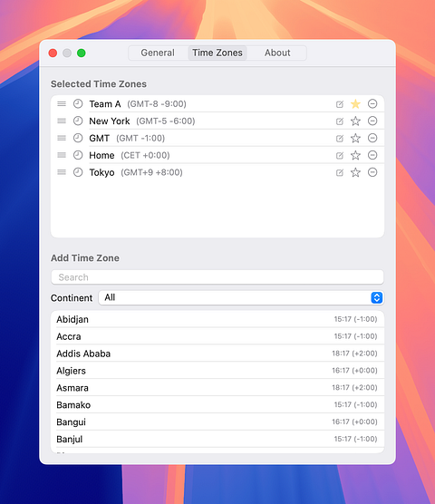435x504 pixels.
Task: Switch to the General tab
Action: [x=158, y=53]
